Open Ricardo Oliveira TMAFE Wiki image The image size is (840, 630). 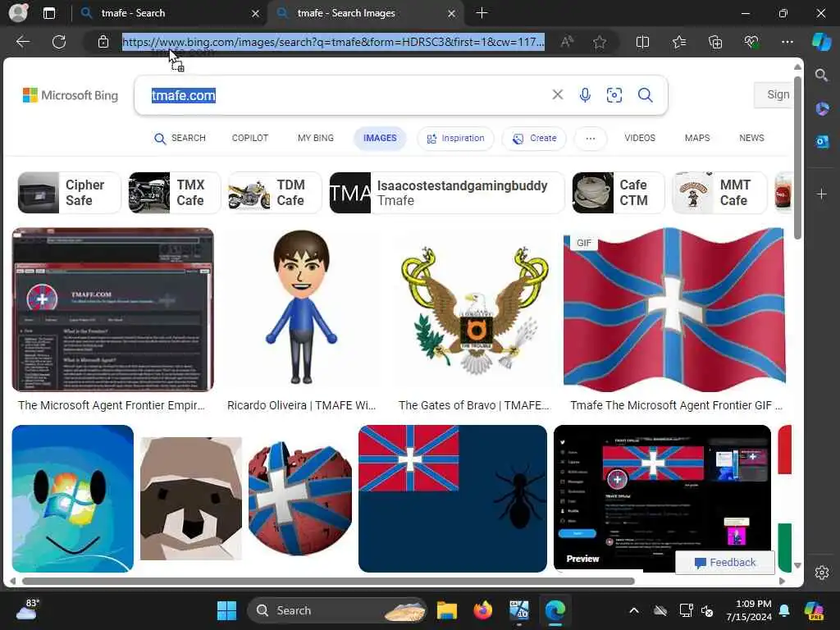pyautogui.click(x=301, y=309)
